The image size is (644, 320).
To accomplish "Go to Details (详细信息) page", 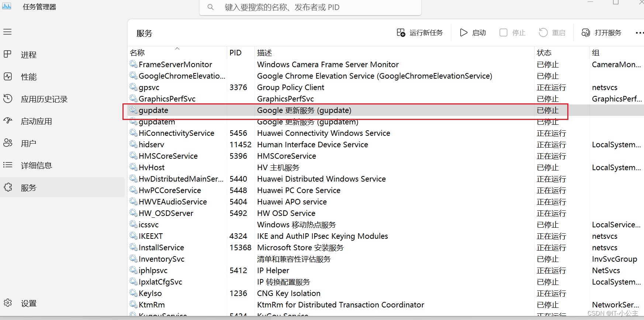I will [x=37, y=165].
